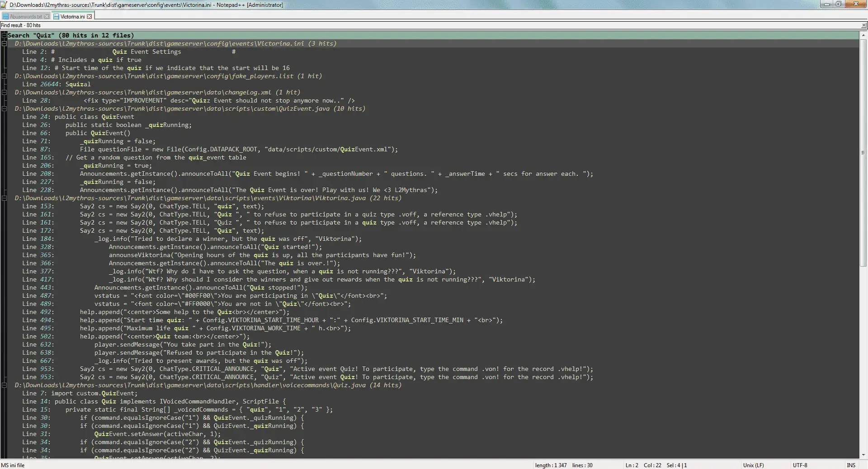Go to Line 494 'Start time quiz:' help line
Screen dimensions: 868x469
click(x=263, y=320)
